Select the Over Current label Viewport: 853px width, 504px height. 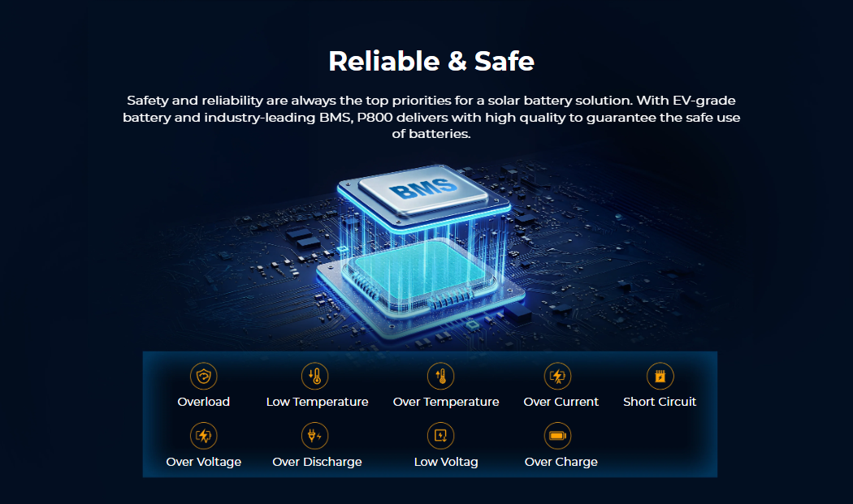tap(561, 402)
